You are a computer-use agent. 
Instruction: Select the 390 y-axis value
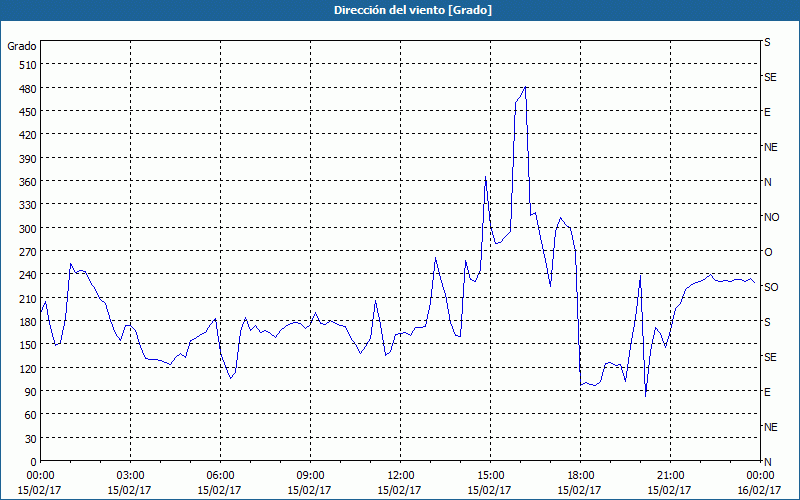(x=28, y=159)
